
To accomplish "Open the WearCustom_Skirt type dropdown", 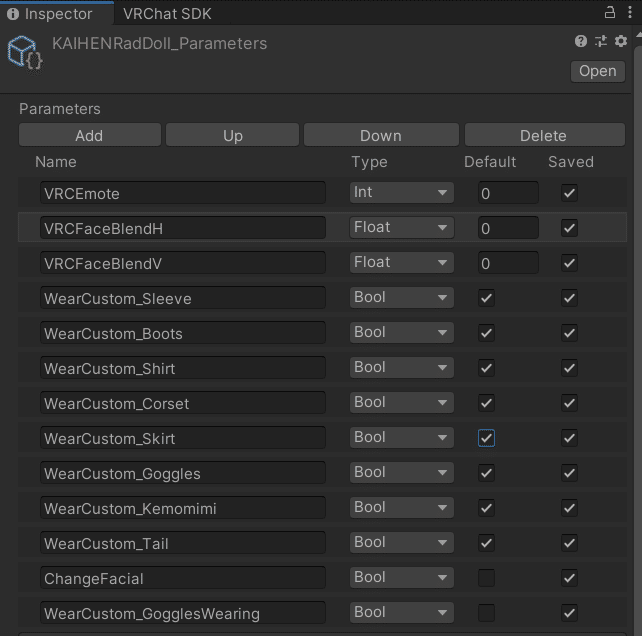I will [x=401, y=437].
